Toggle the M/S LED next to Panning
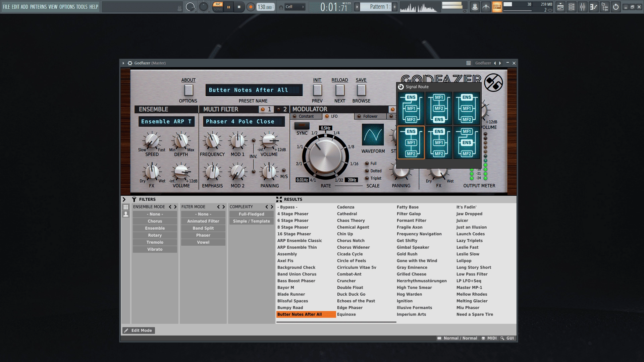The image size is (644, 362). pos(284,170)
